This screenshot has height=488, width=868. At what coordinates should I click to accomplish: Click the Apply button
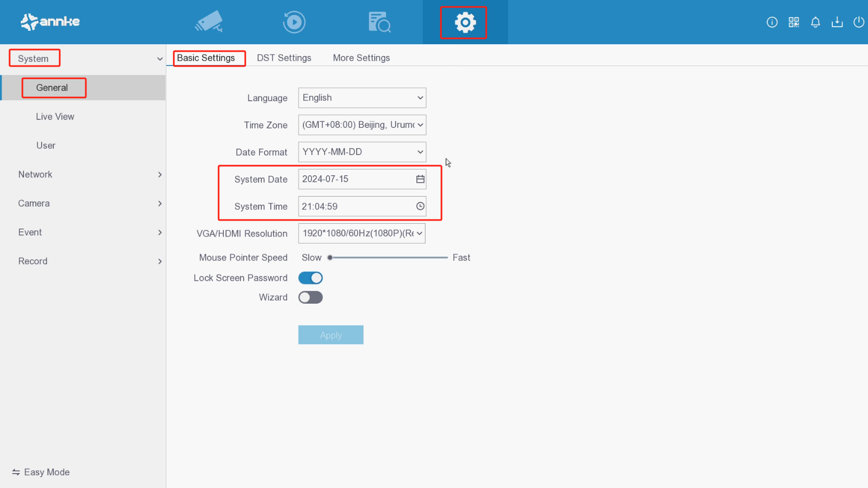[x=331, y=335]
